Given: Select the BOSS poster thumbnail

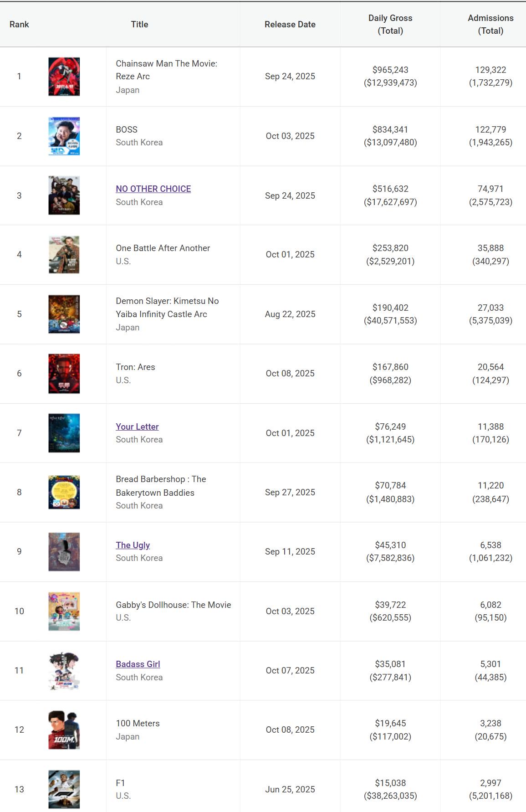Looking at the screenshot, I should coord(64,136).
